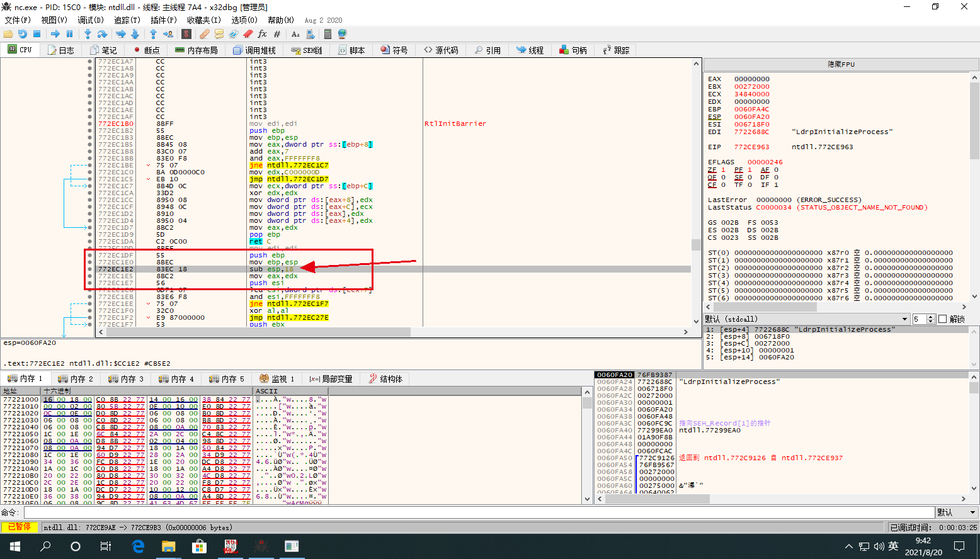
Task: Click the Restart debugging icon
Action: coord(23,34)
